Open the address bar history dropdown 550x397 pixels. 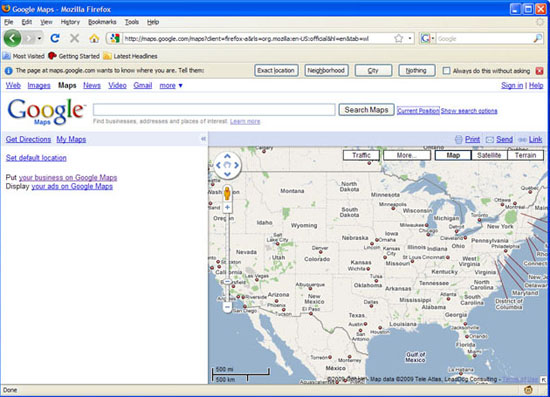point(410,38)
